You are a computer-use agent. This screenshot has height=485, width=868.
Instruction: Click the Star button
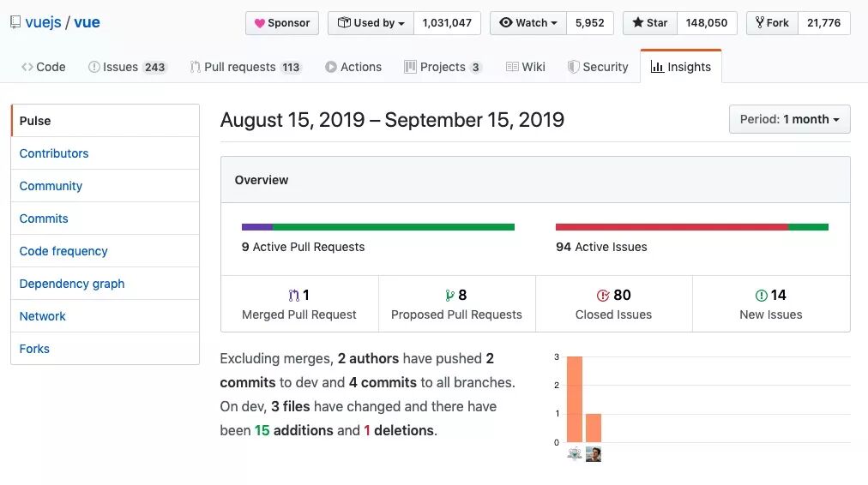(650, 22)
